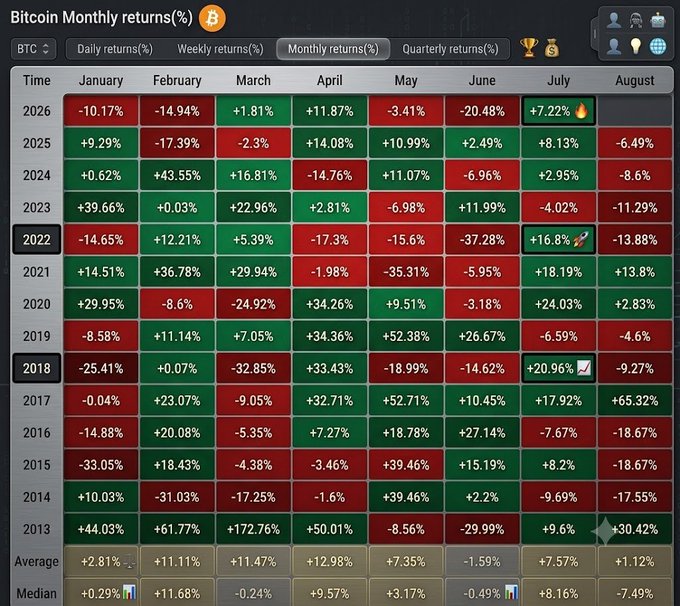This screenshot has height=606, width=680.
Task: Click the 2024 year row label
Action: [37, 175]
